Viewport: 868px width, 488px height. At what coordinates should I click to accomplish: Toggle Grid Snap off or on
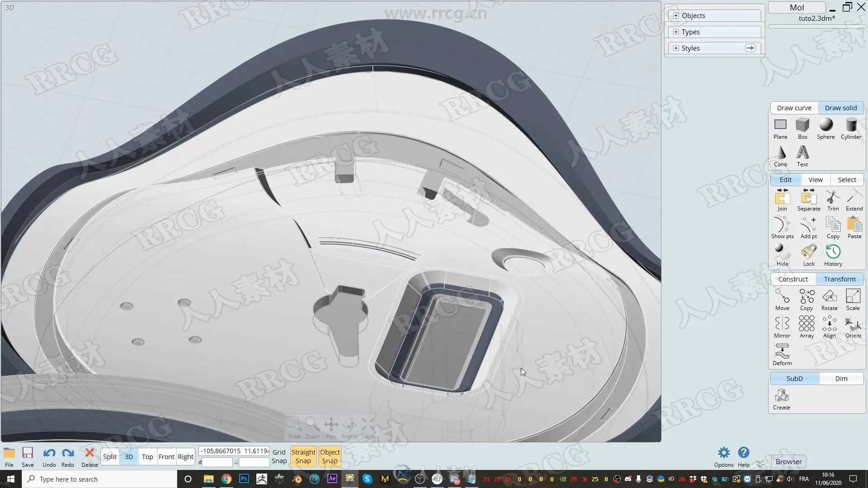tap(279, 456)
